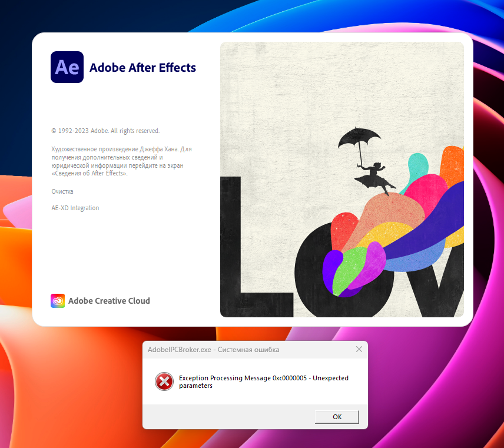Select the Adobe Creative Cloud rainbow icon

[x=57, y=300]
